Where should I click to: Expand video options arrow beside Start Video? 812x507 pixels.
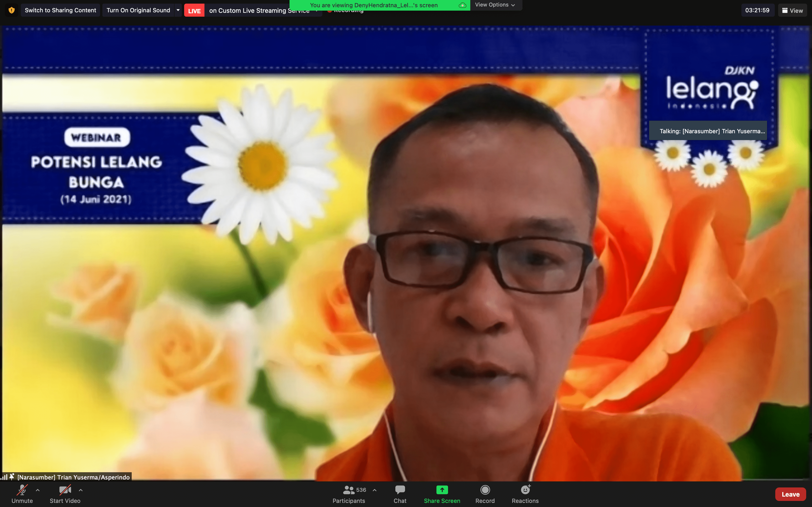(80, 490)
